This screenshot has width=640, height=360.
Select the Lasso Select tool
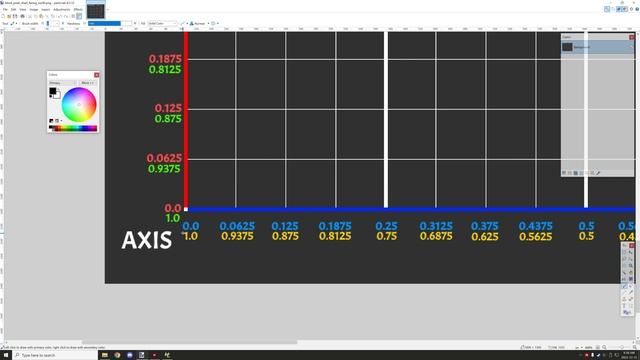(x=624, y=259)
